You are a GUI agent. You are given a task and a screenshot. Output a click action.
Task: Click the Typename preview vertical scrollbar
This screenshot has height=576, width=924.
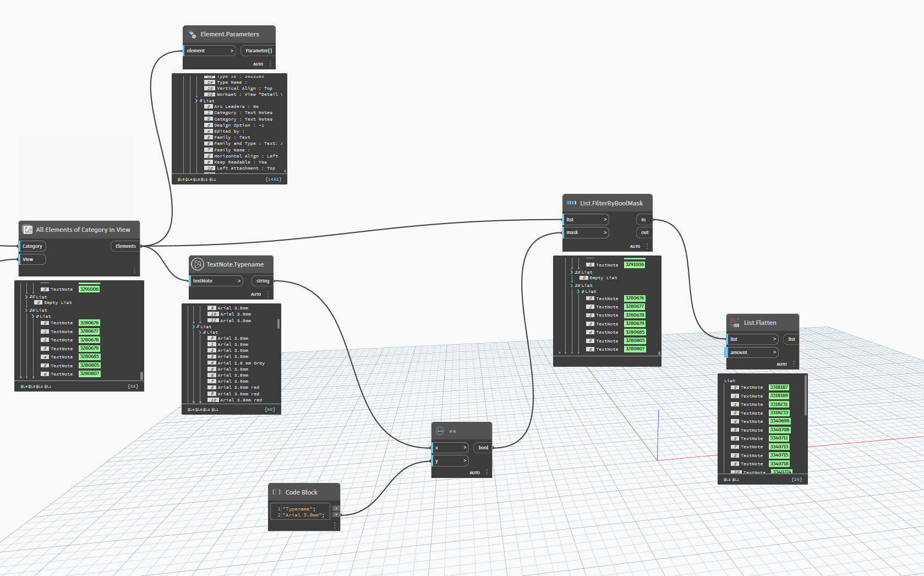(278, 323)
